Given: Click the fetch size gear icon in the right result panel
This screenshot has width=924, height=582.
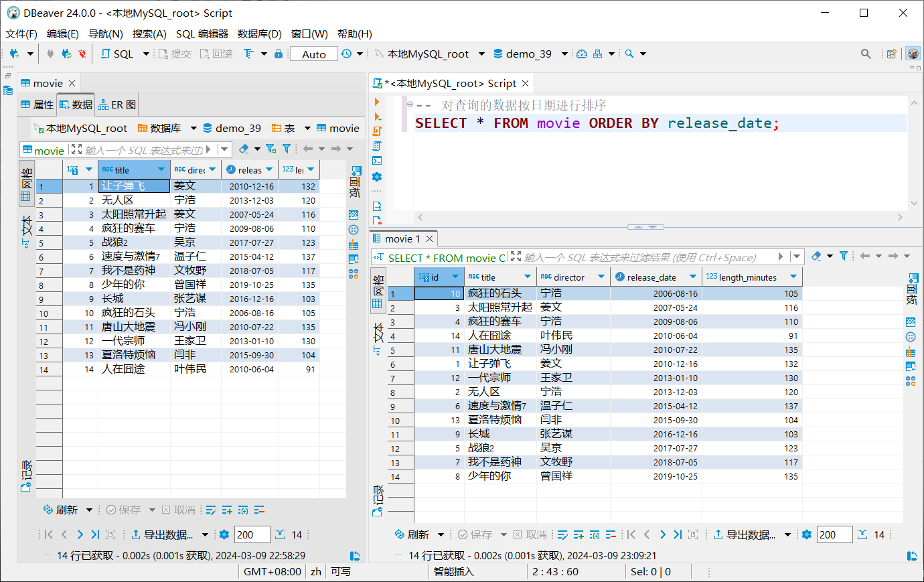Looking at the screenshot, I should (807, 534).
